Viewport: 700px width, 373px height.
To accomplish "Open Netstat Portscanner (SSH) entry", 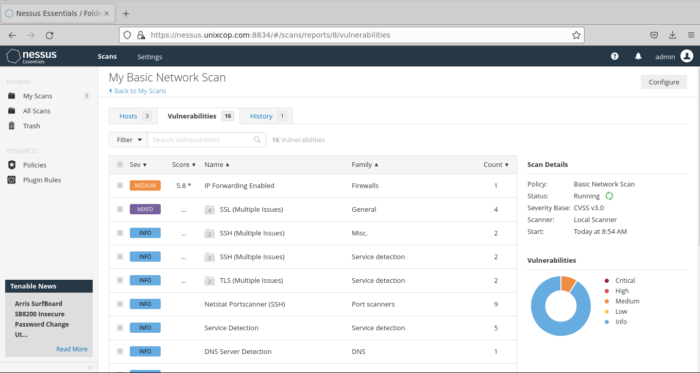I will click(x=245, y=304).
